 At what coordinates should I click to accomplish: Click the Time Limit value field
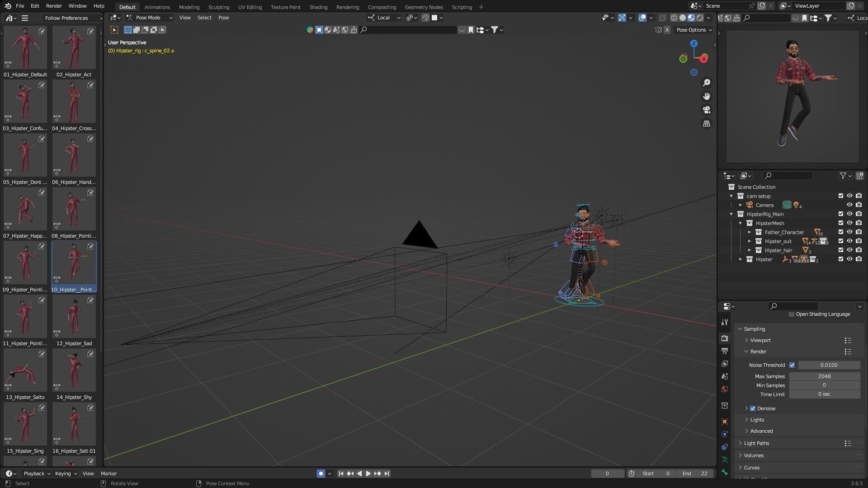tap(824, 394)
